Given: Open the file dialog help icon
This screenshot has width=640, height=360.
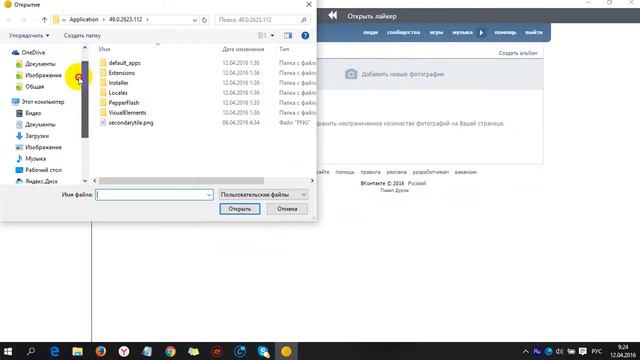Looking at the screenshot, I should click(305, 36).
